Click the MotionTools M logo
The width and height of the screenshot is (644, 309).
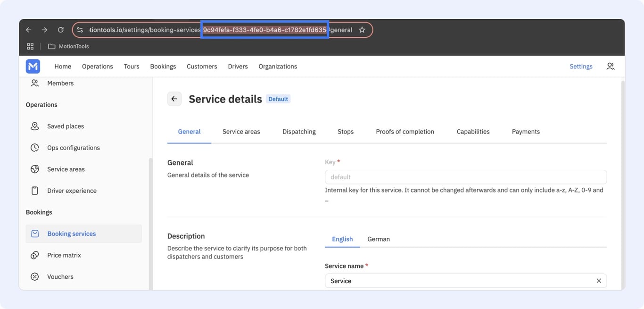33,67
